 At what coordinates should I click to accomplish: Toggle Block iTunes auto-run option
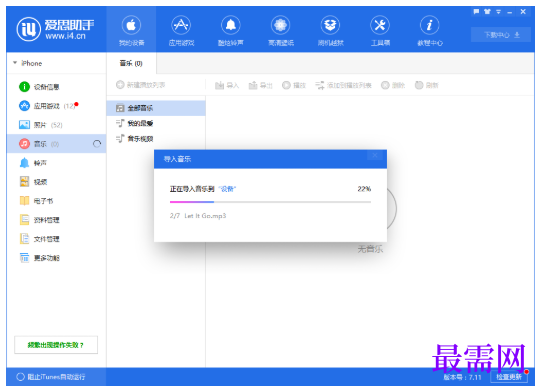pyautogui.click(x=51, y=377)
